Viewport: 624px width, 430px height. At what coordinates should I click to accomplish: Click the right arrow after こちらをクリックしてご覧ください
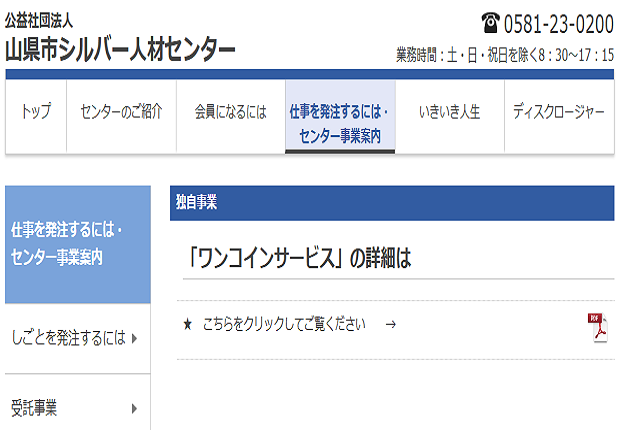click(390, 325)
